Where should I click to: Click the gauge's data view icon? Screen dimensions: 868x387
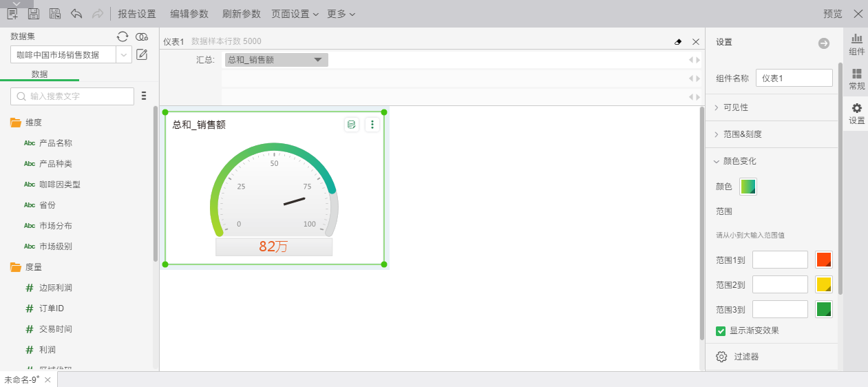(x=352, y=125)
